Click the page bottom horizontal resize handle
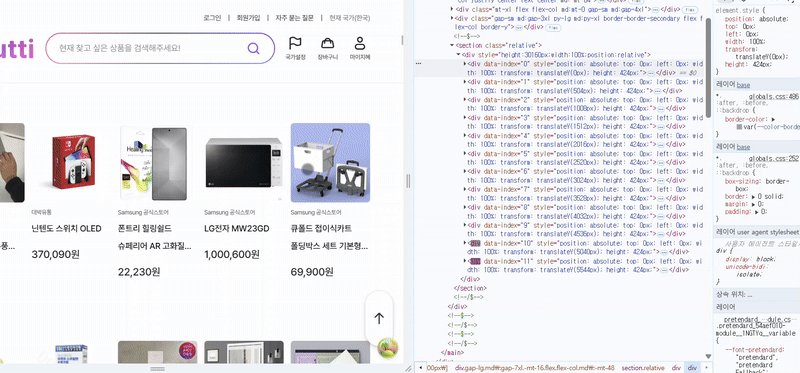 (x=158, y=368)
